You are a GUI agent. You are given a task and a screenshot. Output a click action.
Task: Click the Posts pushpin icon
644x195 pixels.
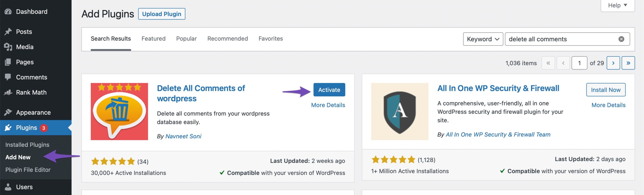pos(8,32)
